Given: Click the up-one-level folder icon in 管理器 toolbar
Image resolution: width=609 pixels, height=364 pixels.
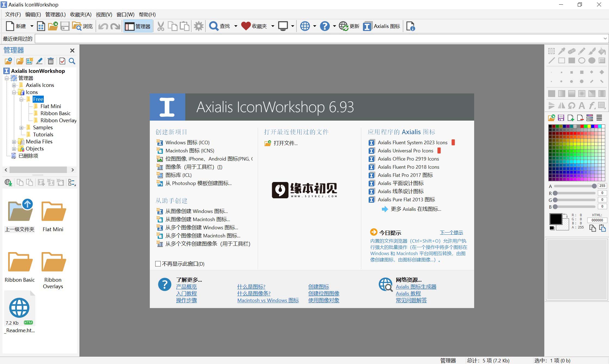Looking at the screenshot, I should point(8,61).
